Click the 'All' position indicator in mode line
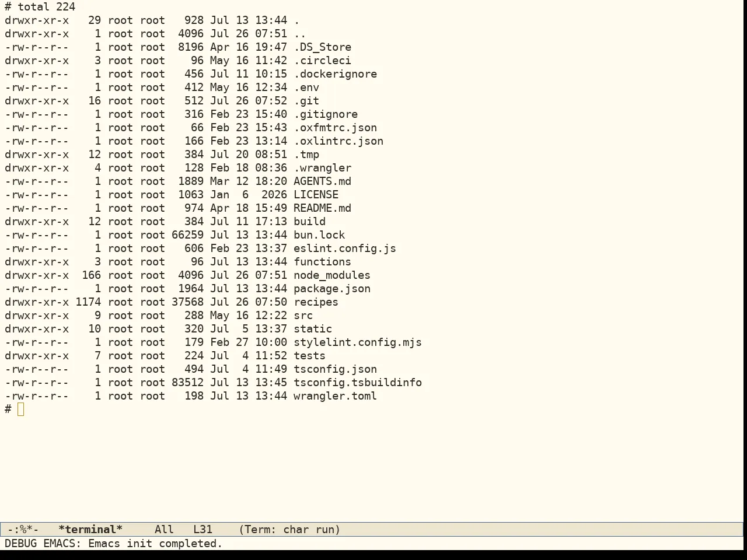Image resolution: width=747 pixels, height=560 pixels. point(164,530)
